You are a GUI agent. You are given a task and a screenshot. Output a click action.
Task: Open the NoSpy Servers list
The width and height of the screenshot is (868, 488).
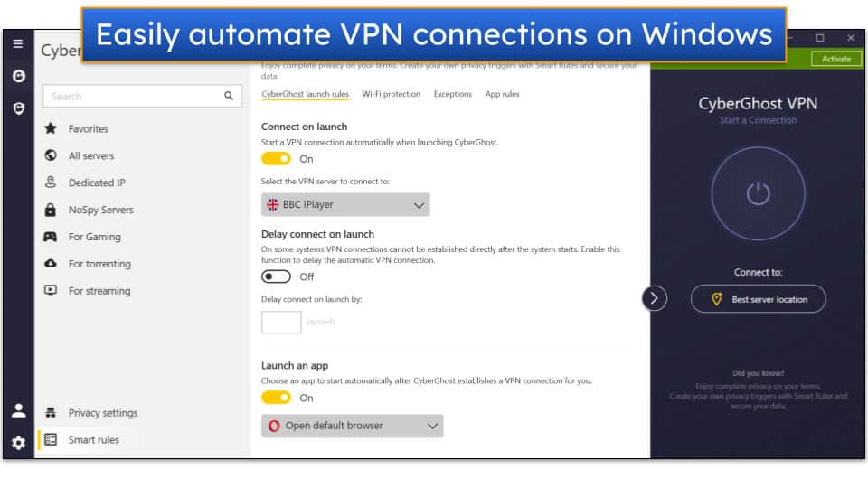[100, 210]
